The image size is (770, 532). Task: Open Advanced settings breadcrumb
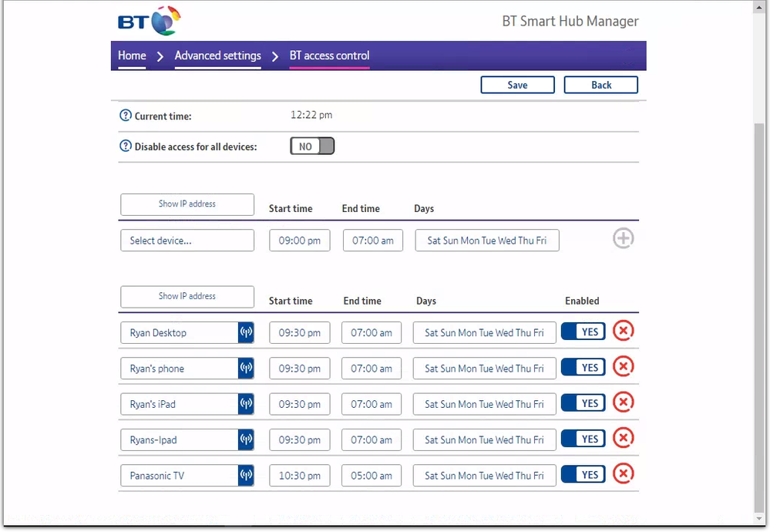pyautogui.click(x=217, y=56)
